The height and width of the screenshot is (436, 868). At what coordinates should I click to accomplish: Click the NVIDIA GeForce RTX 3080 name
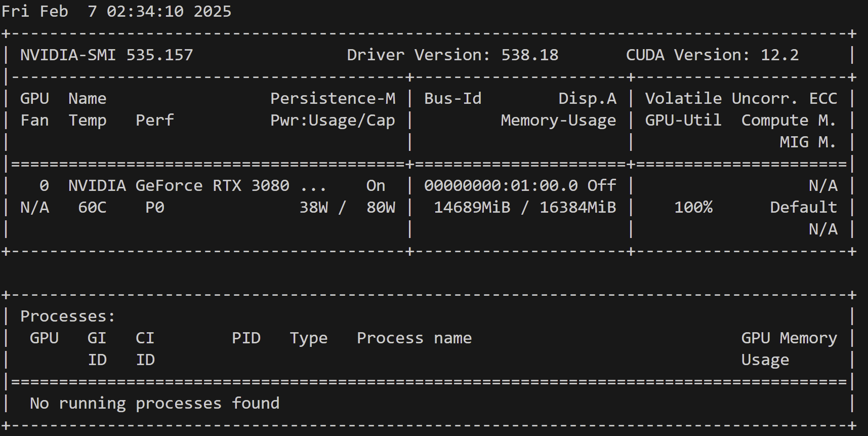[179, 186]
